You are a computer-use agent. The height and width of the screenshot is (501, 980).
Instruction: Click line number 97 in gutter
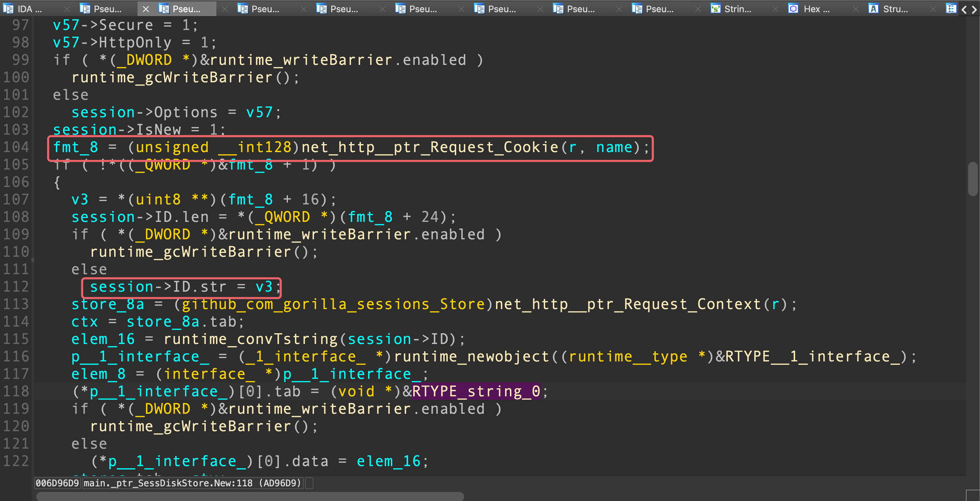(21, 25)
